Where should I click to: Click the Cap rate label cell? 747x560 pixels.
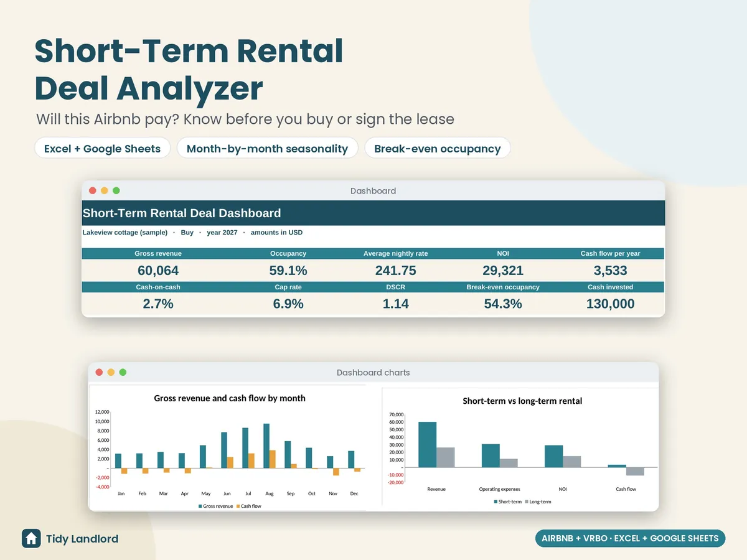(x=288, y=287)
